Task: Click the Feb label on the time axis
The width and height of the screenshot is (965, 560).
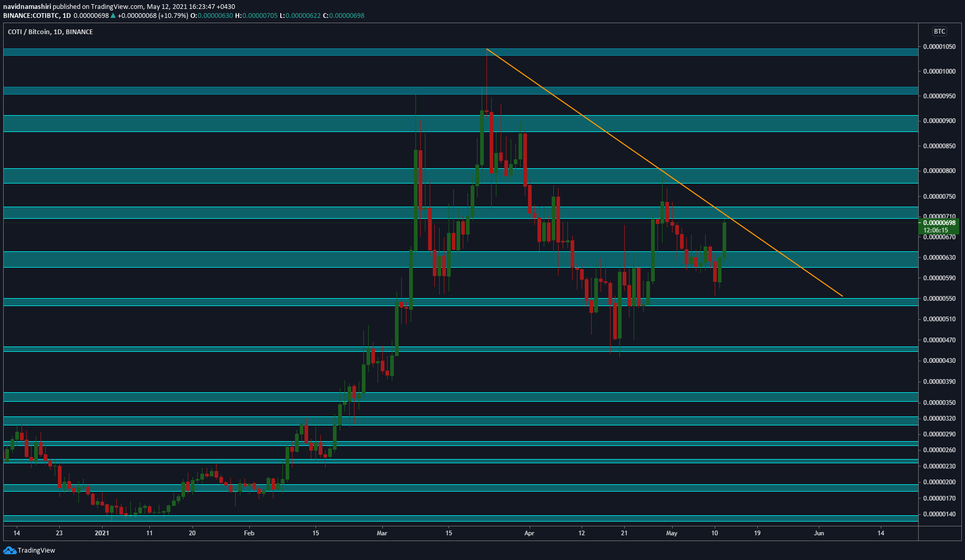Action: coord(249,533)
